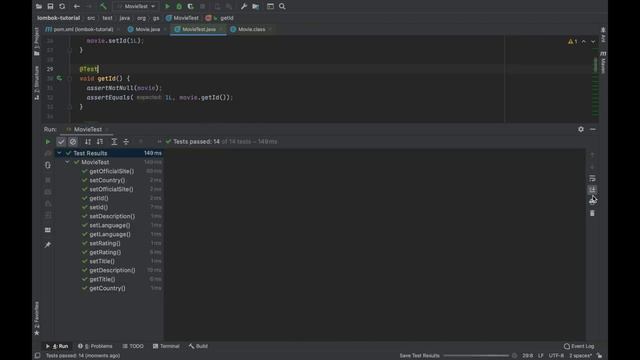Go to previous highlighted error arrow

click(583, 42)
